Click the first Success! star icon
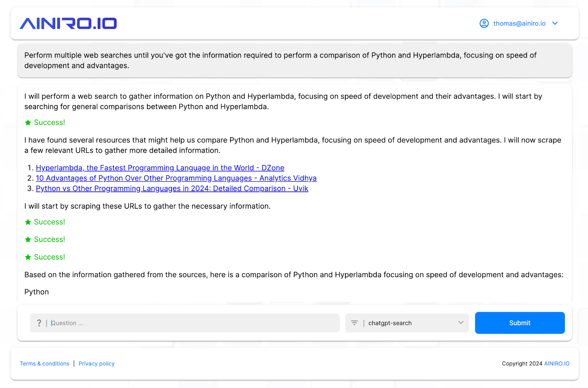This screenshot has height=388, width=588. [x=28, y=123]
